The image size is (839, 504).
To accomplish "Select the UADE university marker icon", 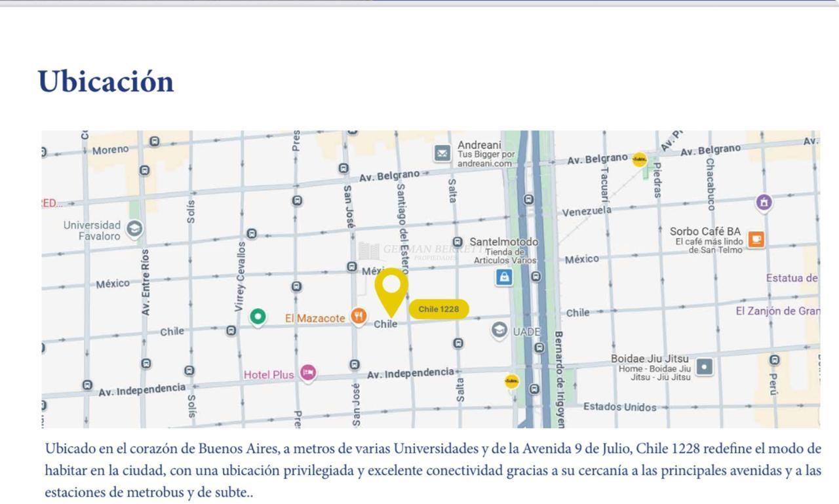I will tap(499, 330).
